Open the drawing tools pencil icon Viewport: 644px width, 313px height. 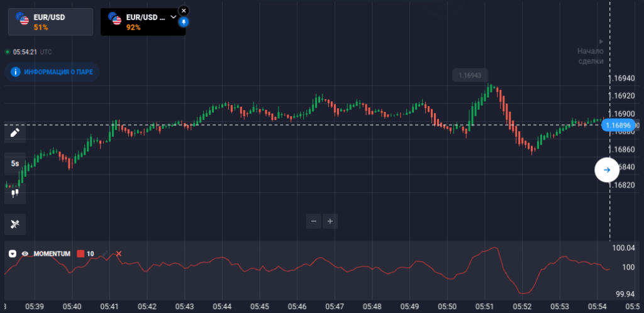(x=15, y=133)
